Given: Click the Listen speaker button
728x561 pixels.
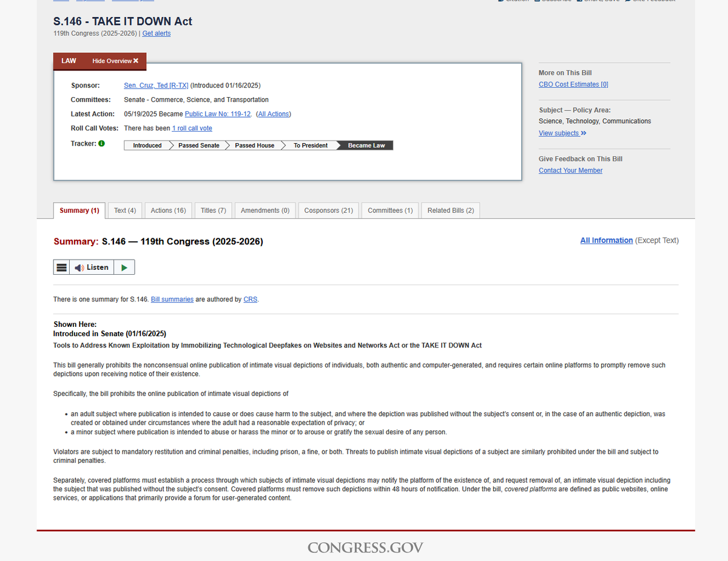Looking at the screenshot, I should 92,267.
